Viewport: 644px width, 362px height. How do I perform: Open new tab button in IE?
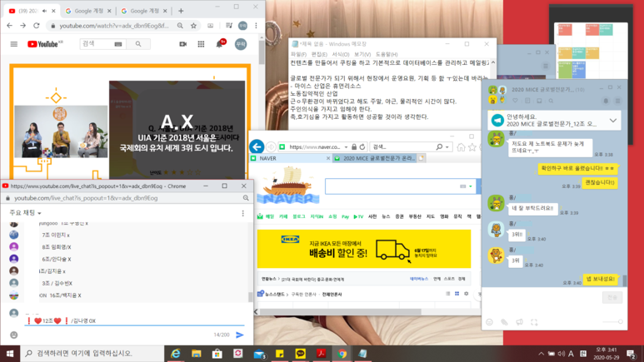click(421, 158)
